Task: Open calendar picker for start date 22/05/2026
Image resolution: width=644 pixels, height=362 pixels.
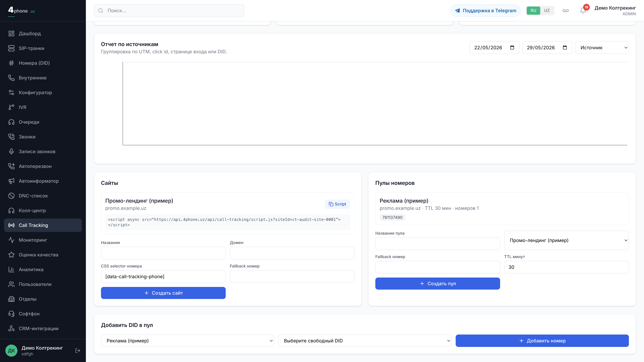Action: coord(512,47)
